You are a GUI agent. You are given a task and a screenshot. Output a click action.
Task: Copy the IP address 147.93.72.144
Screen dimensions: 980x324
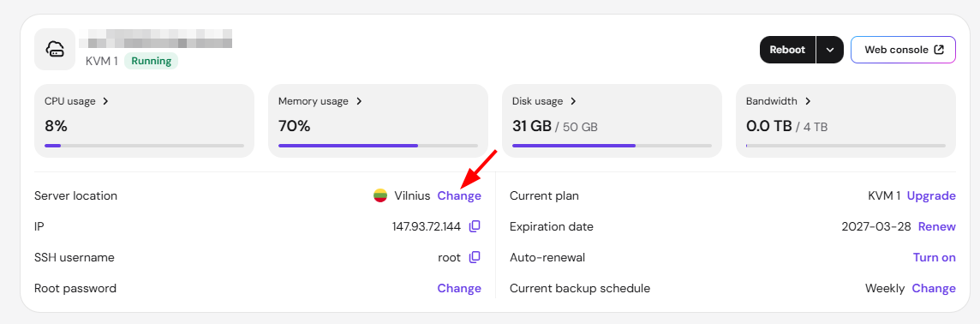coord(475,226)
